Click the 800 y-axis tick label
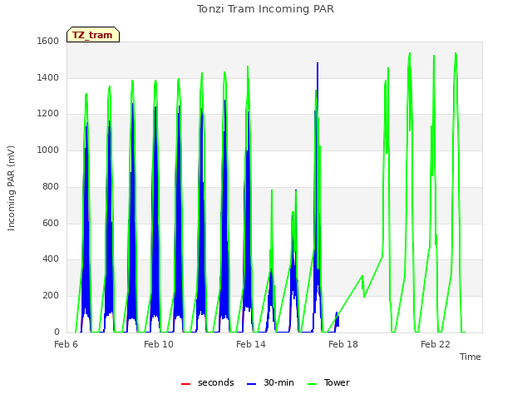This screenshot has height=399, width=532. click(x=51, y=186)
